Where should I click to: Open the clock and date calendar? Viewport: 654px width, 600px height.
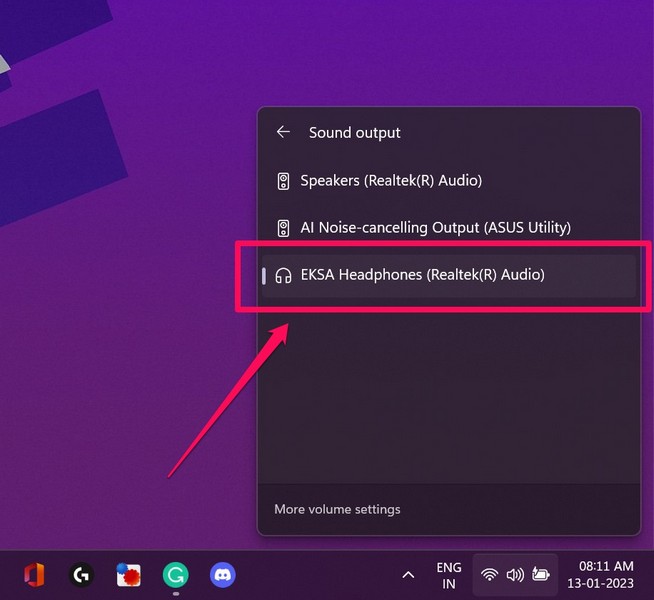[x=606, y=575]
